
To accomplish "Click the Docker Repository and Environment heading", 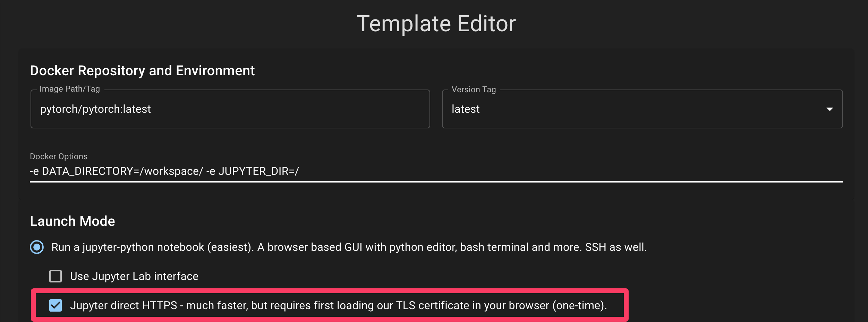I will (142, 71).
